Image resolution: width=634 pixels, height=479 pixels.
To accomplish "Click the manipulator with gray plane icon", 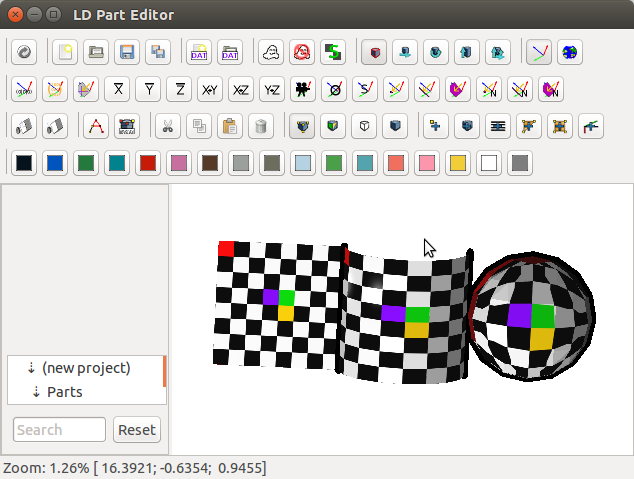I will point(86,89).
